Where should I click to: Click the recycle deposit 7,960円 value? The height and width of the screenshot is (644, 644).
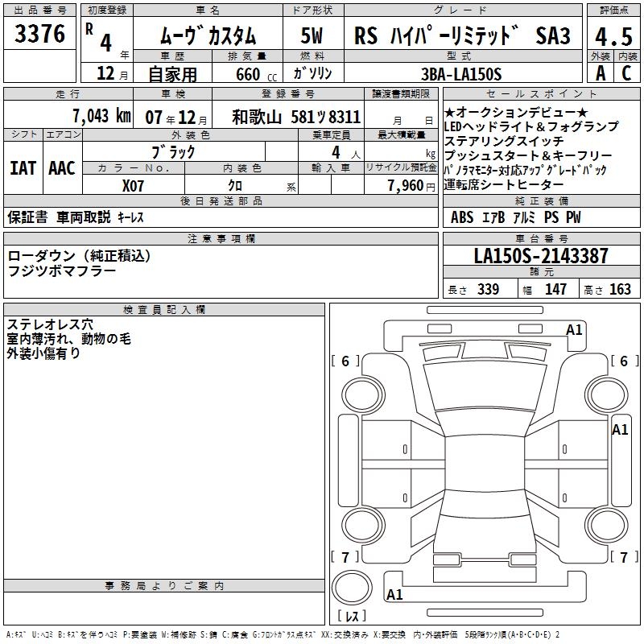pyautogui.click(x=406, y=184)
